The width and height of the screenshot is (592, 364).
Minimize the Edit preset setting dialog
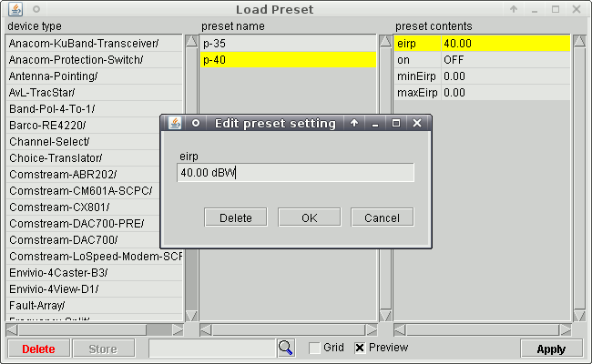coord(375,123)
